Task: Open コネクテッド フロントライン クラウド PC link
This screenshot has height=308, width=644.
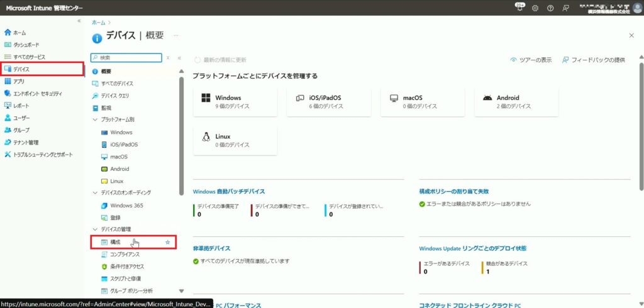Action: pos(470,305)
